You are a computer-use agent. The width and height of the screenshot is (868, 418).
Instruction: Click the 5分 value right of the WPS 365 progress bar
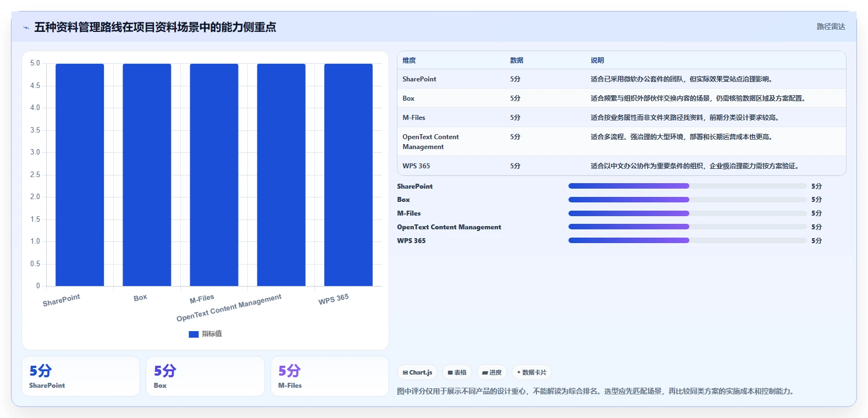click(x=816, y=241)
